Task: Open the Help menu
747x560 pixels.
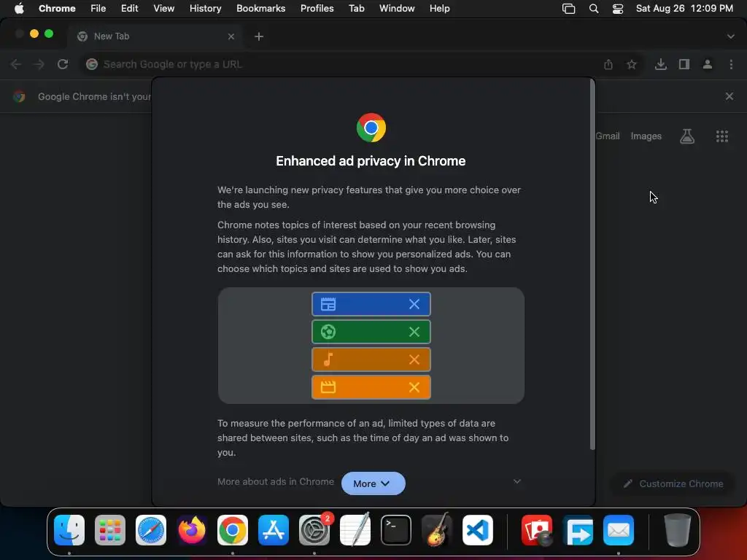Action: coord(439,8)
